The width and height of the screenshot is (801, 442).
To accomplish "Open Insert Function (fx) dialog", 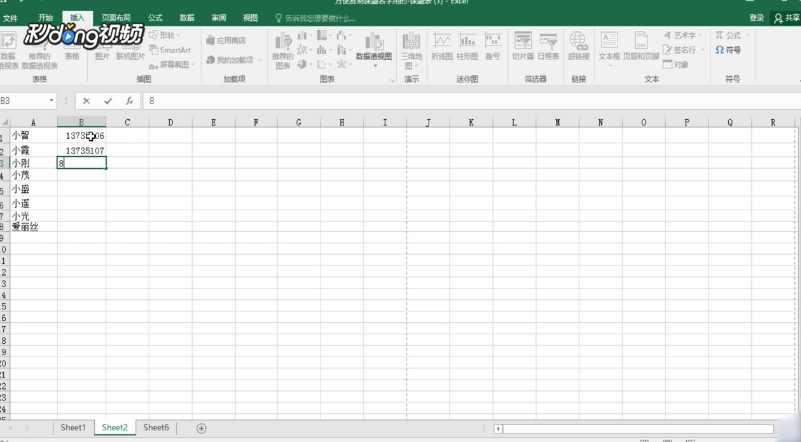I will (129, 101).
